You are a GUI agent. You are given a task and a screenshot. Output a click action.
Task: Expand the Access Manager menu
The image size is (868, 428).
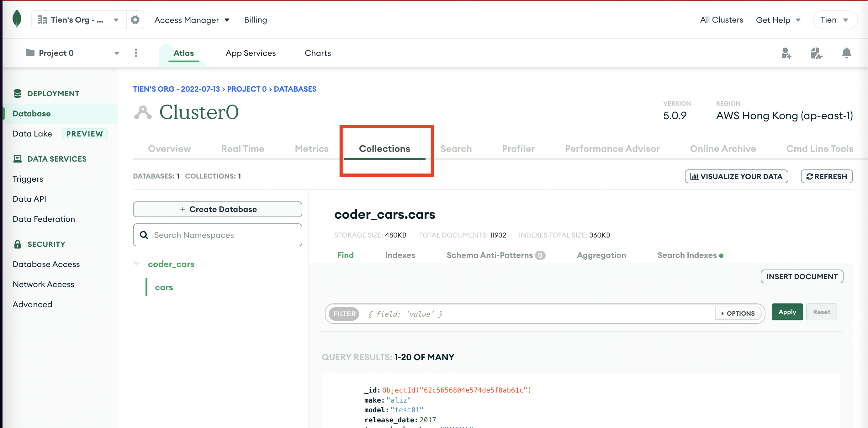[192, 20]
